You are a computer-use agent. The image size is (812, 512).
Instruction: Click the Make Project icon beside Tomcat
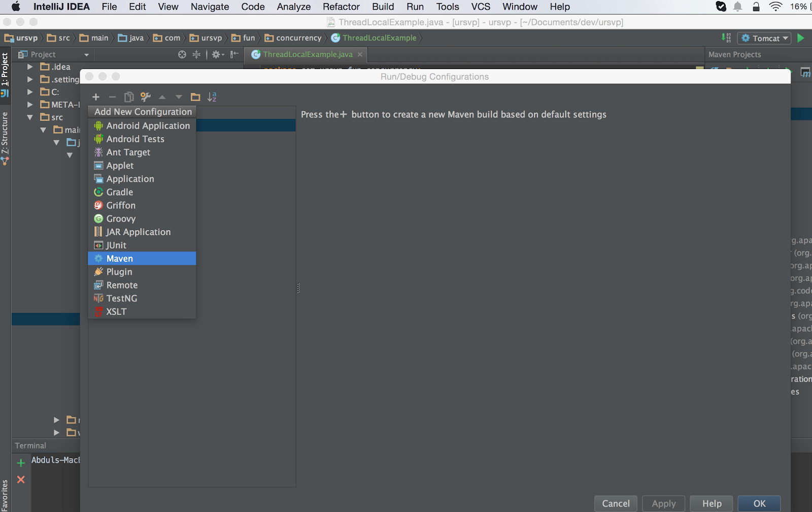tap(726, 38)
